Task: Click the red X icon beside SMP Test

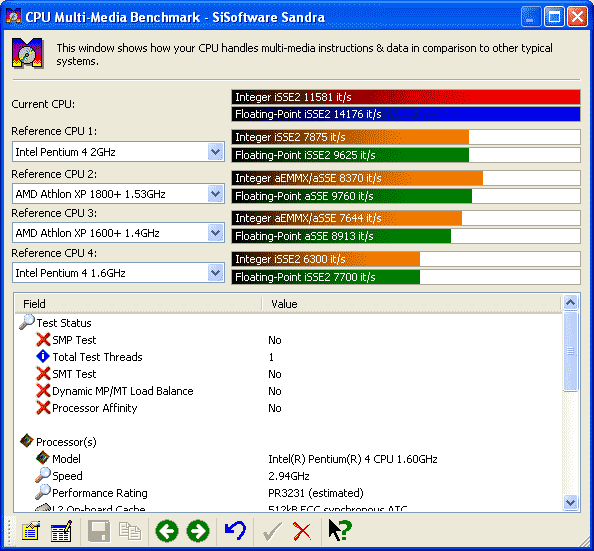Action: click(x=43, y=340)
